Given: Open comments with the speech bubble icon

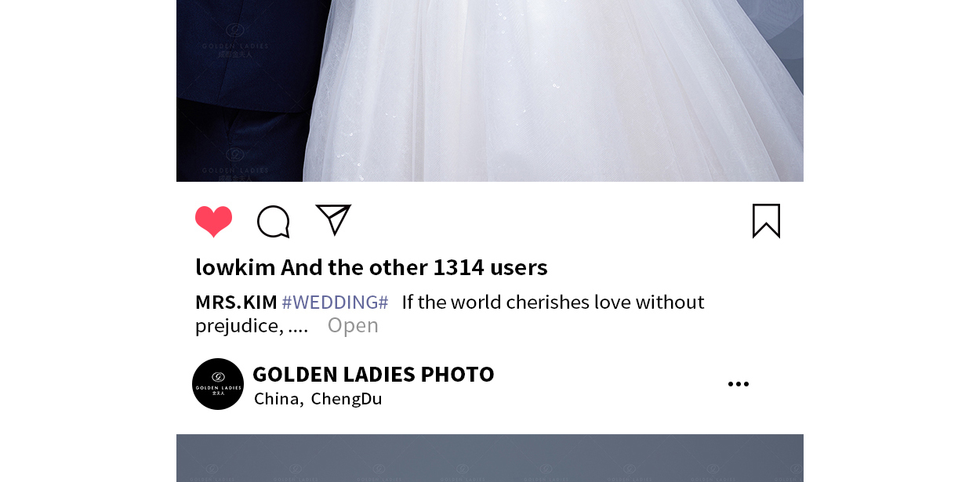Looking at the screenshot, I should pos(274,222).
